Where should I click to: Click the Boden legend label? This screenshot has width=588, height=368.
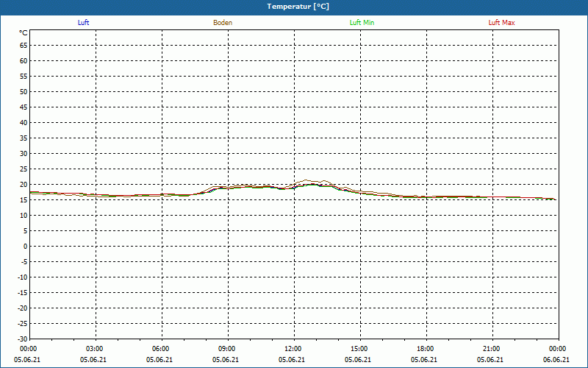click(223, 23)
